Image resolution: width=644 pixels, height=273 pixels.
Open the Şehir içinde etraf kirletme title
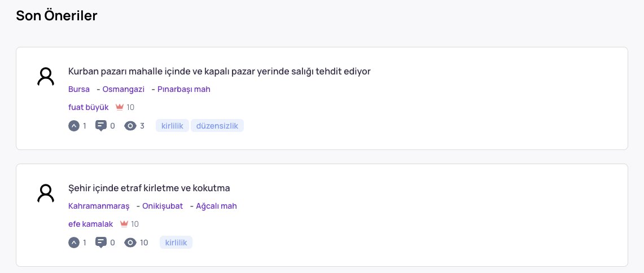pos(149,188)
